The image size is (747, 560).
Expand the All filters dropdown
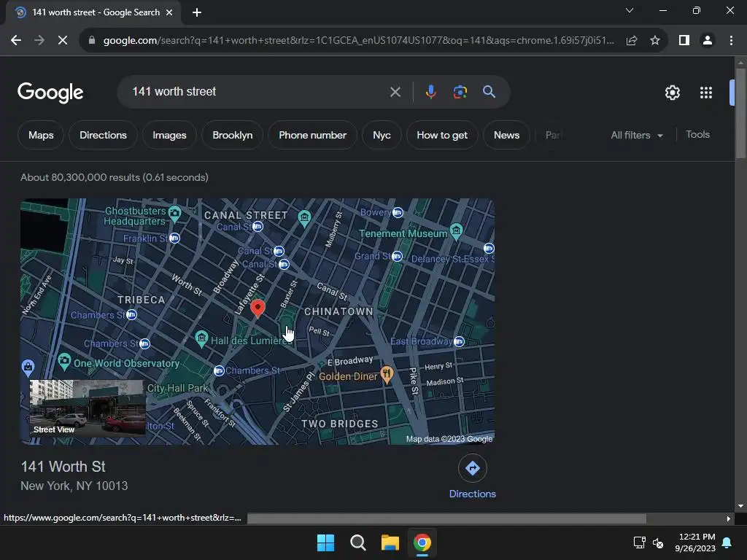tap(636, 135)
